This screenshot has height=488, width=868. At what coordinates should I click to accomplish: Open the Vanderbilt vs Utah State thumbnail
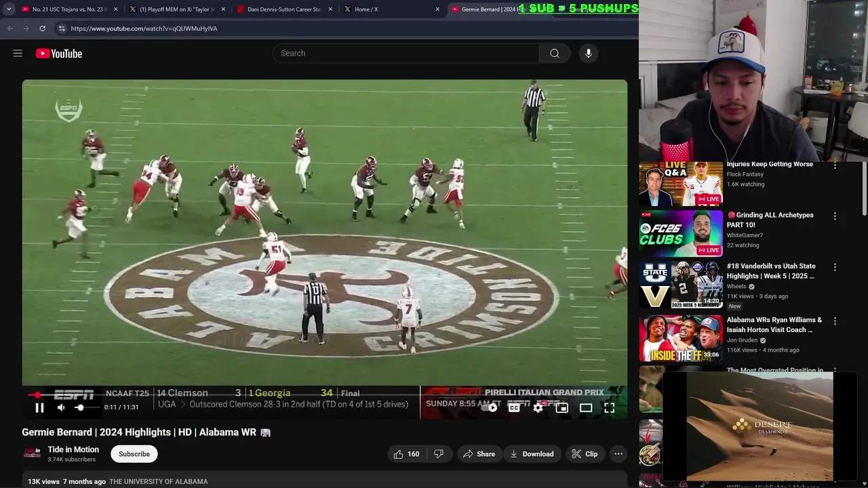[x=680, y=285]
